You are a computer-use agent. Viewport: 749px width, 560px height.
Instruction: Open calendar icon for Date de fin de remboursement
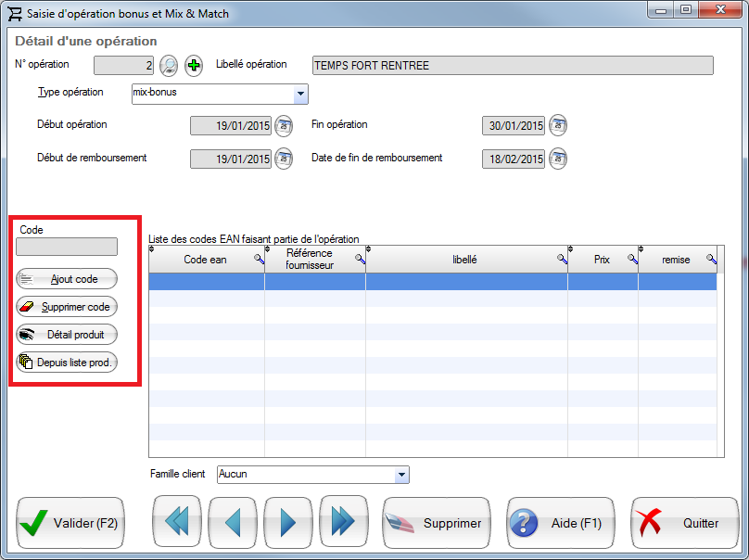558,159
